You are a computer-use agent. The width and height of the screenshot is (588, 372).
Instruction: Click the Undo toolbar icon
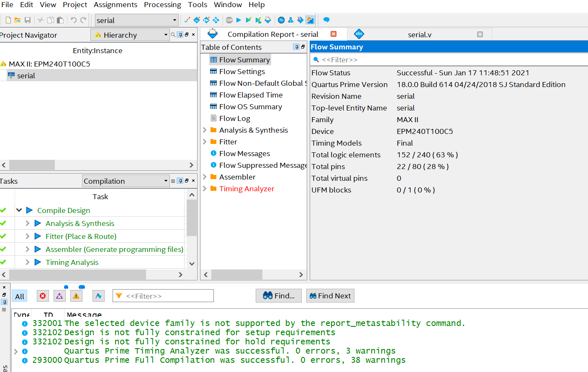73,20
